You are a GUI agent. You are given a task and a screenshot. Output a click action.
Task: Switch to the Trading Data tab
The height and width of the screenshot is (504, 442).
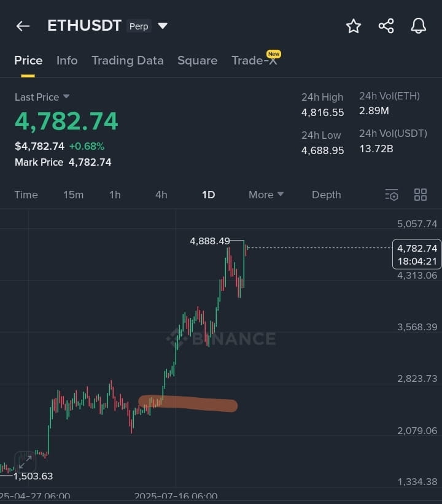point(128,60)
